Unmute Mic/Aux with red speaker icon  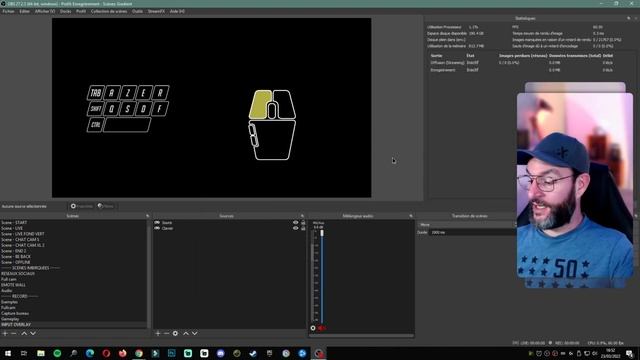[321, 328]
